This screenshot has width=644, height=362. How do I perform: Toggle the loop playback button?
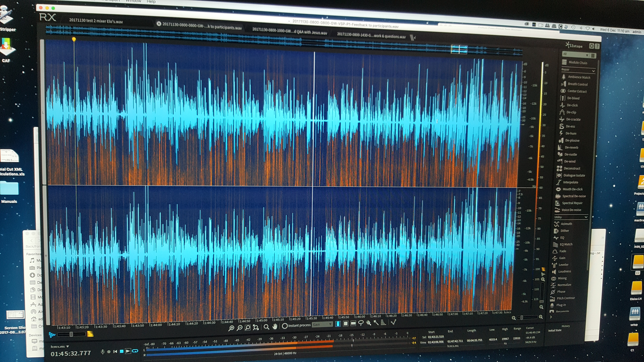(x=135, y=351)
